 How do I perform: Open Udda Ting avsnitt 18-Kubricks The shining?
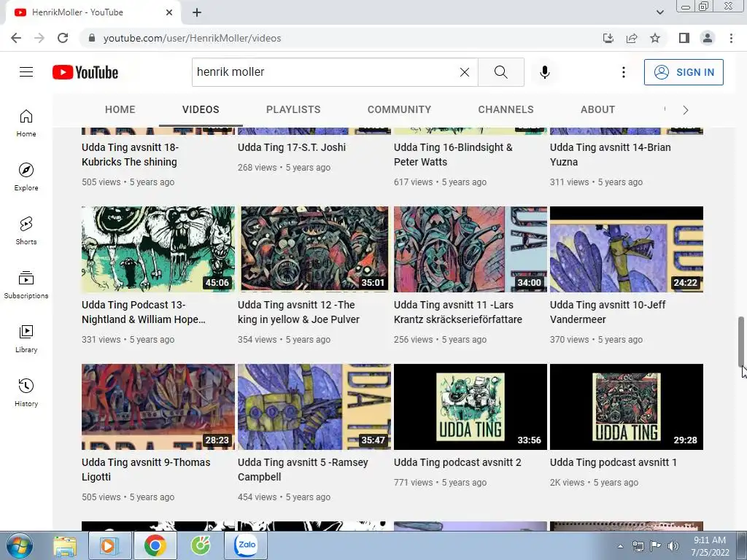(130, 155)
